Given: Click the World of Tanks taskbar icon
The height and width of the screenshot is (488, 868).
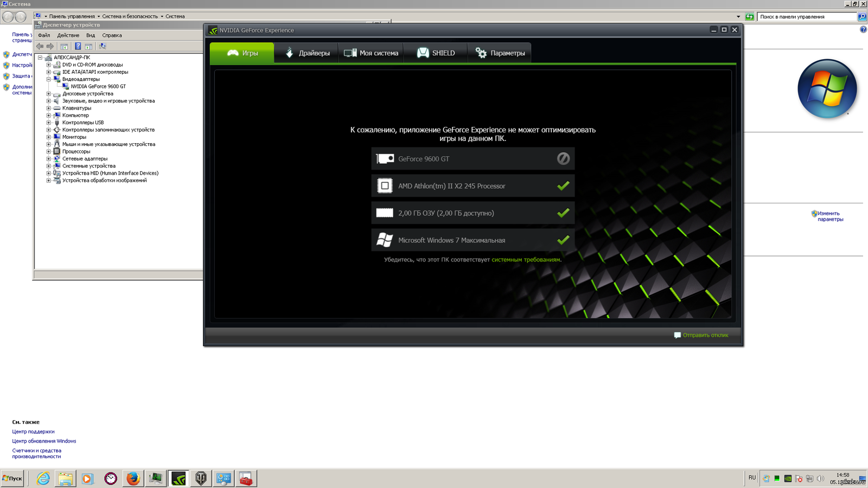Looking at the screenshot, I should tap(201, 478).
